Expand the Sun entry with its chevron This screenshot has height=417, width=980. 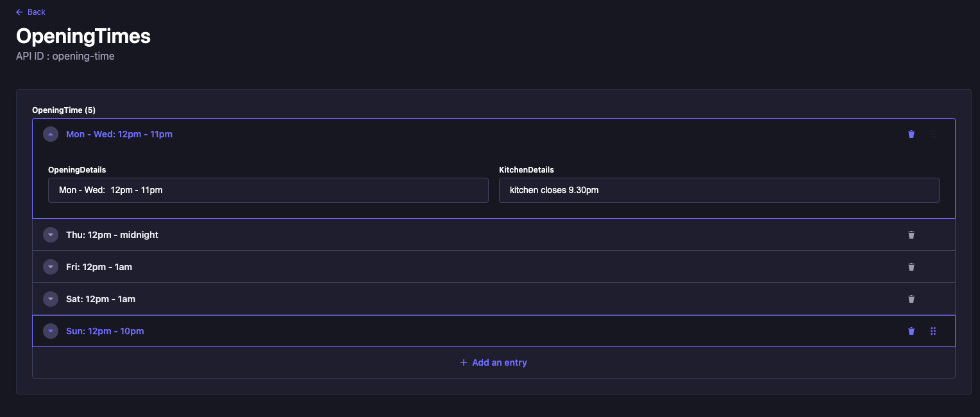click(x=51, y=331)
